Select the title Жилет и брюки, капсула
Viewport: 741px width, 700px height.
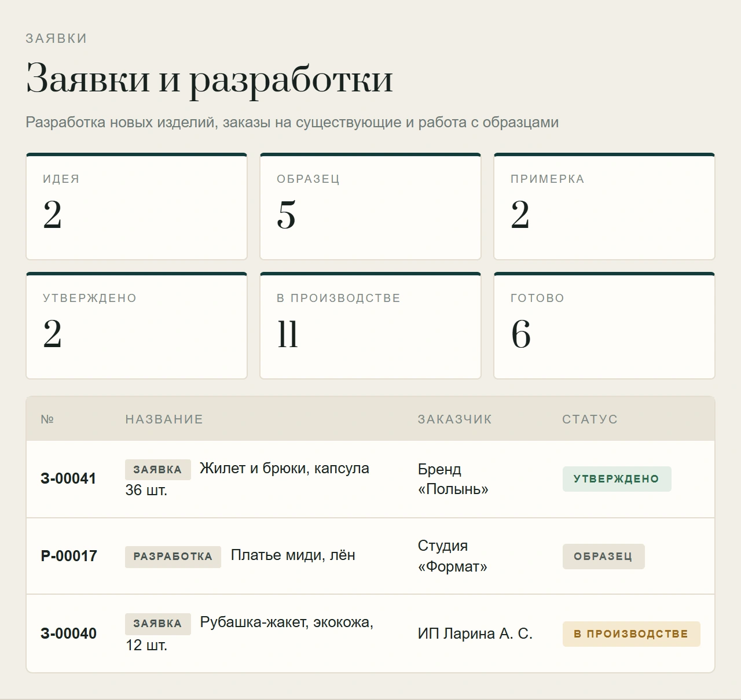(284, 469)
